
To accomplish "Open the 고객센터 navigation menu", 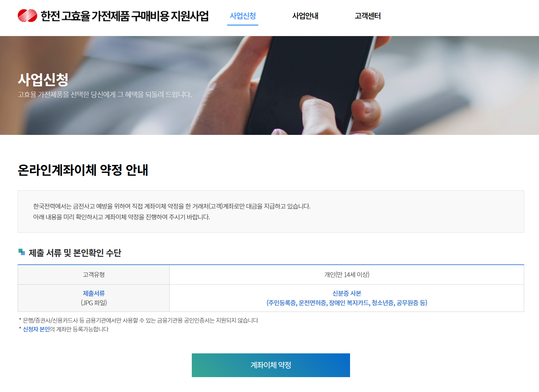I will (x=368, y=15).
